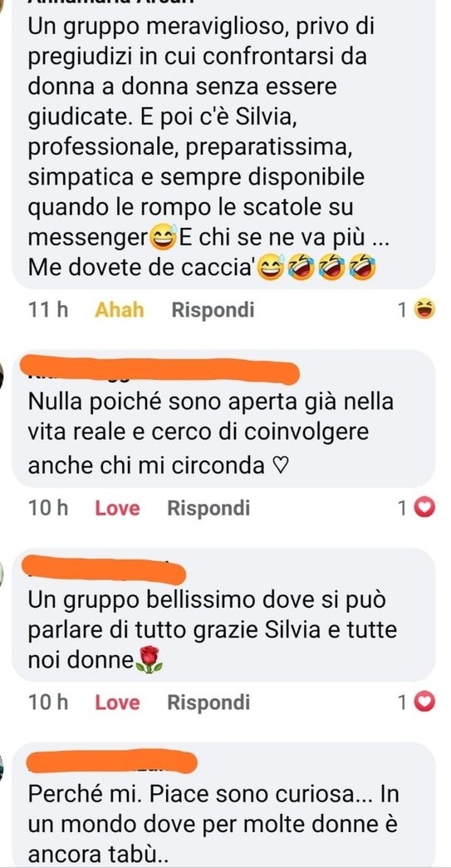451x868 pixels.
Task: Click the rose emoji after 'noi donne'
Action: (150, 660)
